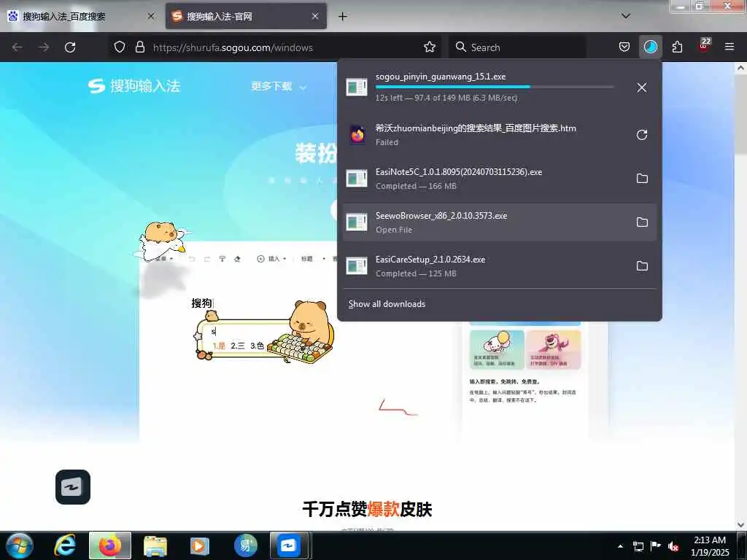
Task: Click Show all downloads
Action: point(387,304)
